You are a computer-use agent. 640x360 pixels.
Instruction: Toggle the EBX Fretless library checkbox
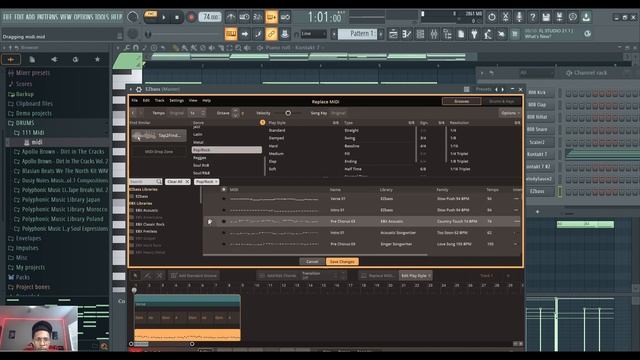(x=131, y=231)
